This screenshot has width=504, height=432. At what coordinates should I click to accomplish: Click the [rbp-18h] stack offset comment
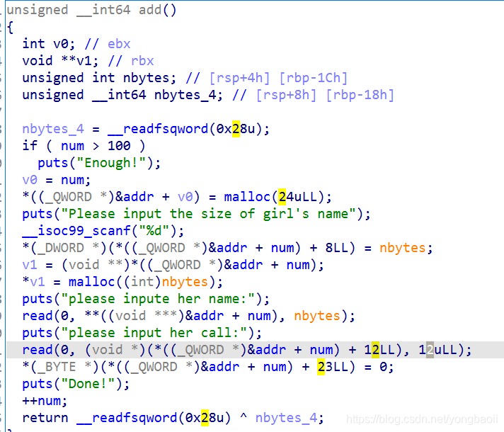click(360, 95)
